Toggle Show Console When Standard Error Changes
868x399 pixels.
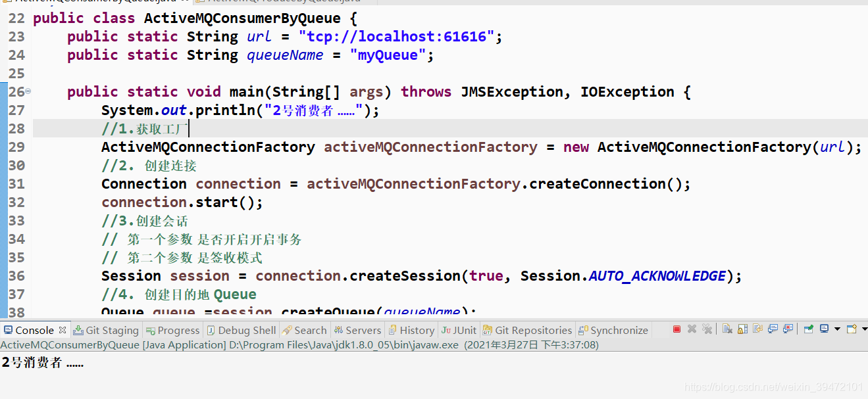tap(788, 329)
